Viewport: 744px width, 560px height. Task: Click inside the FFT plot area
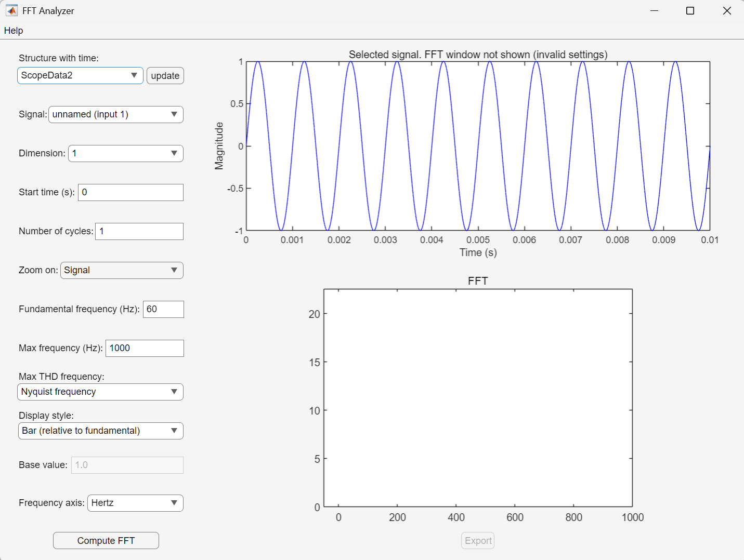point(478,398)
